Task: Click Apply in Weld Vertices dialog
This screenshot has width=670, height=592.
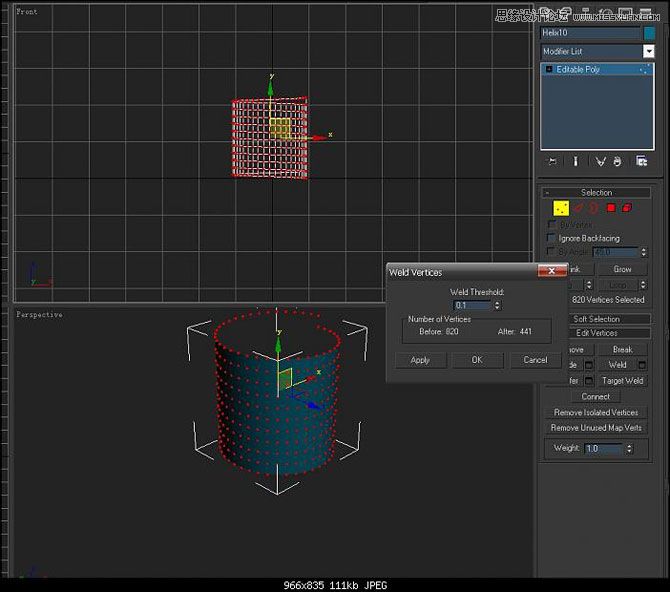Action: 420,360
